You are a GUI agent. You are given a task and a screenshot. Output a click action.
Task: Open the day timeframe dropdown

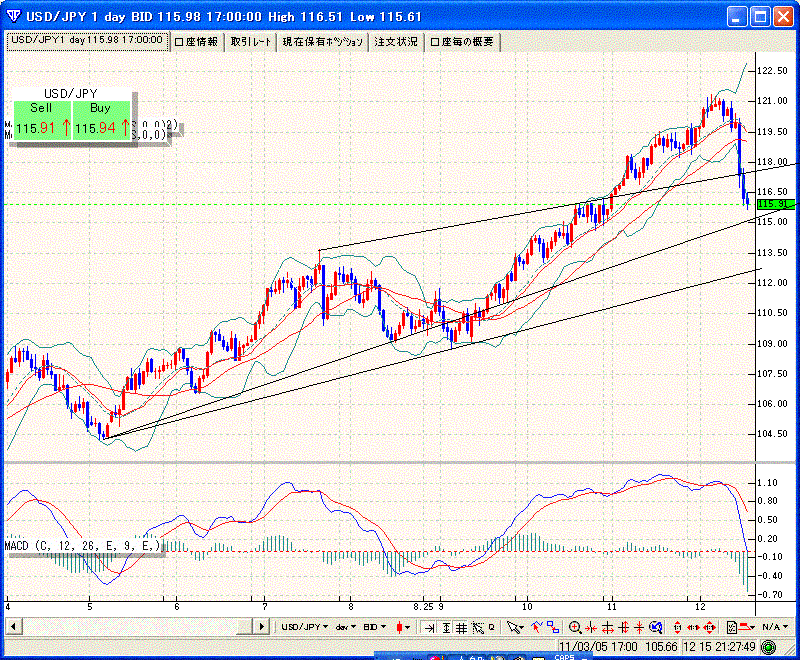tap(346, 627)
